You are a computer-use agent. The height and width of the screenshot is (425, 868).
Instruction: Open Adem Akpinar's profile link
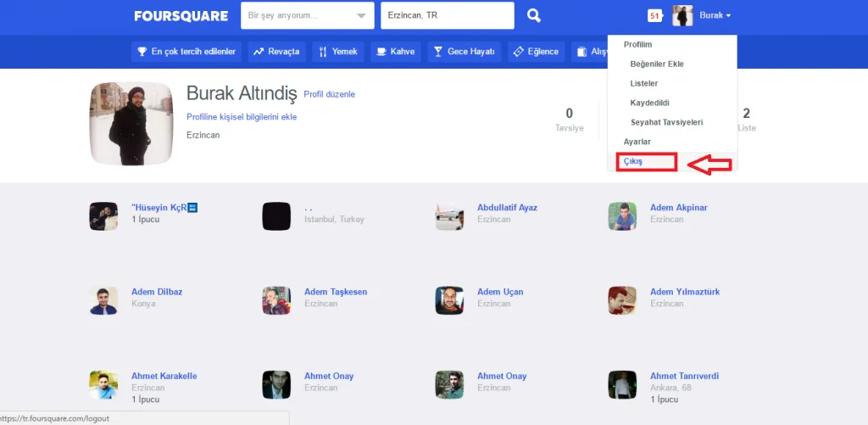pyautogui.click(x=678, y=208)
